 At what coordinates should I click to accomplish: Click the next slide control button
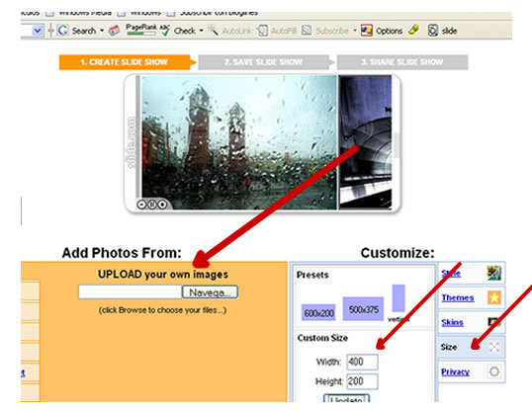pyautogui.click(x=162, y=205)
